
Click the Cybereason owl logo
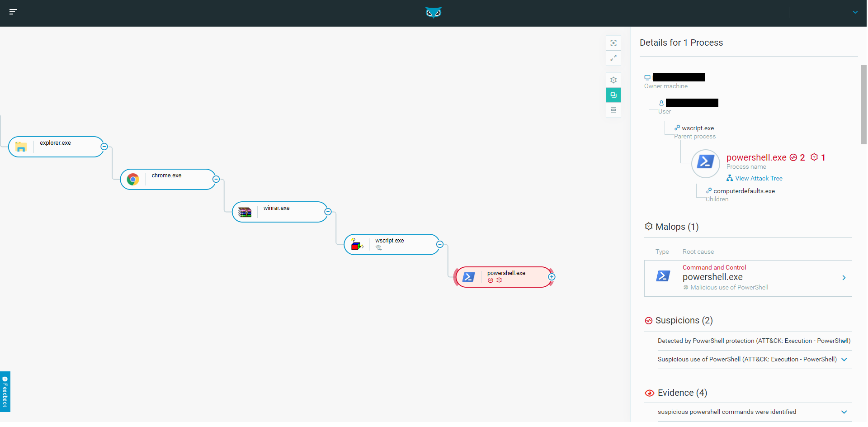point(433,13)
